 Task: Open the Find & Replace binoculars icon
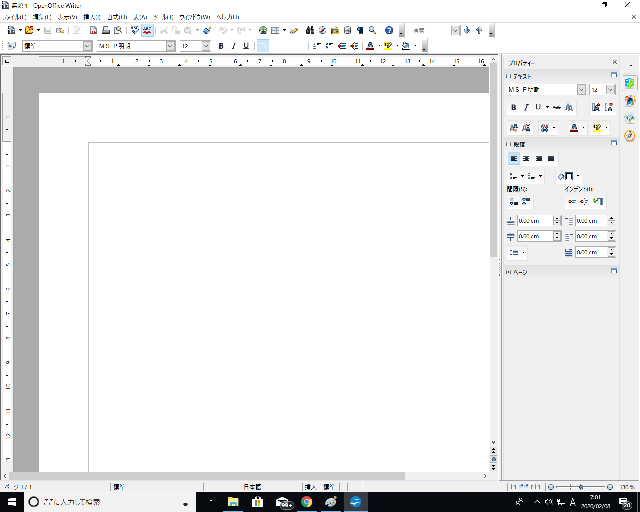click(x=310, y=31)
